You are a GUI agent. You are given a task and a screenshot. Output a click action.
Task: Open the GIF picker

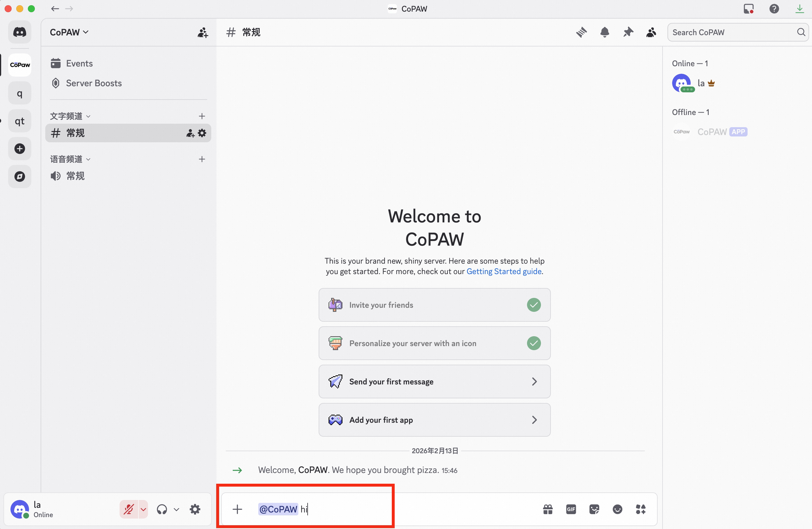click(x=571, y=510)
